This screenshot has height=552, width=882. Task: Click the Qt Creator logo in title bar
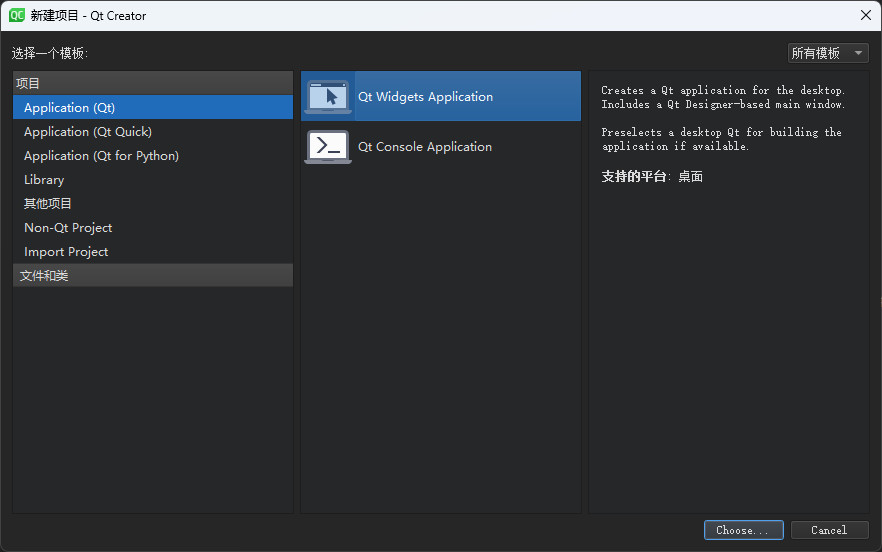pyautogui.click(x=17, y=15)
